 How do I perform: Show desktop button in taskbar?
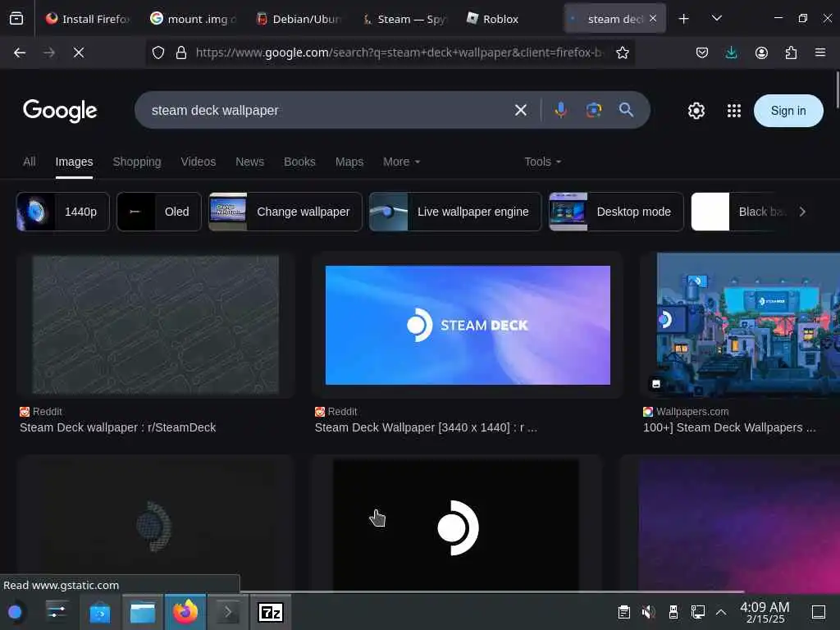(x=819, y=612)
